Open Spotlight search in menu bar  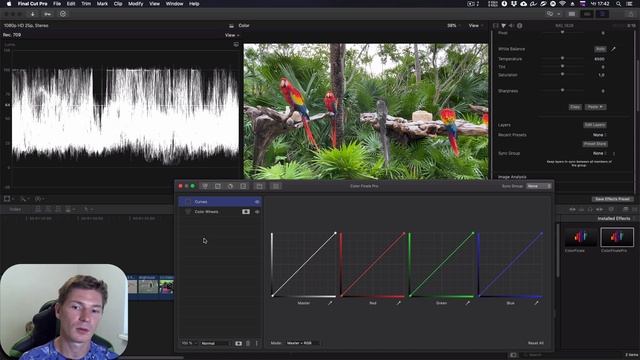pyautogui.click(x=619, y=4)
